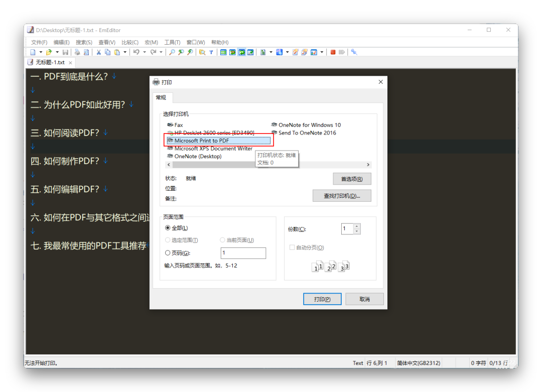
Task: Open the Redo history dropdown arrow
Action: coord(161,52)
